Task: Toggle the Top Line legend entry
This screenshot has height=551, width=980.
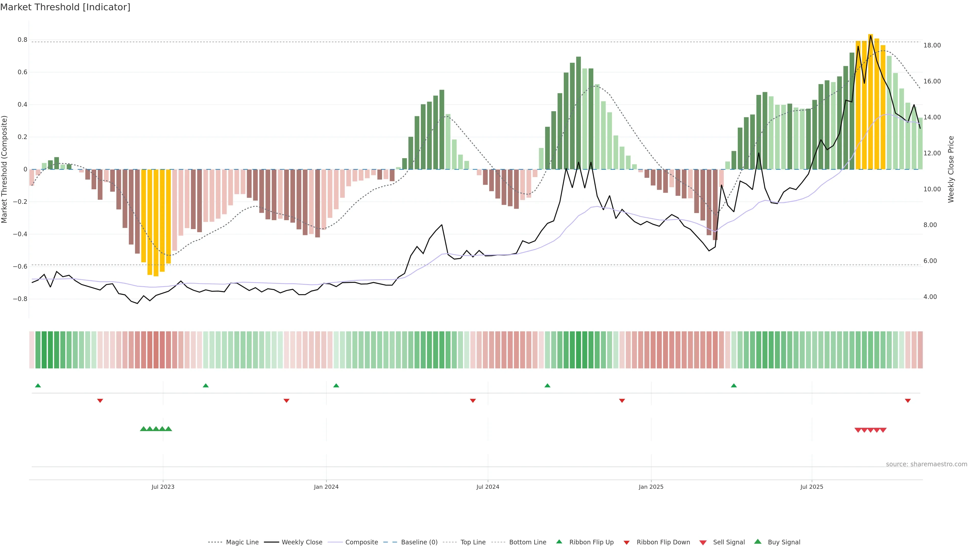Action: pyautogui.click(x=473, y=542)
